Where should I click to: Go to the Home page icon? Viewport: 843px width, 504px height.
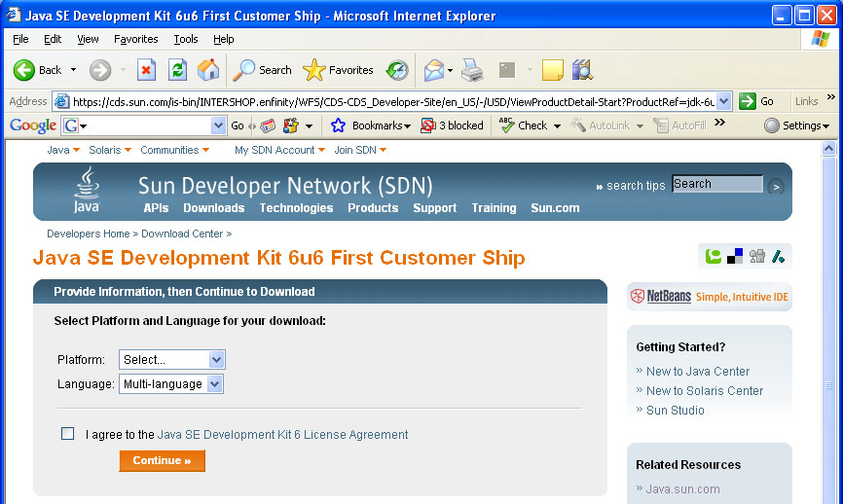[x=208, y=70]
